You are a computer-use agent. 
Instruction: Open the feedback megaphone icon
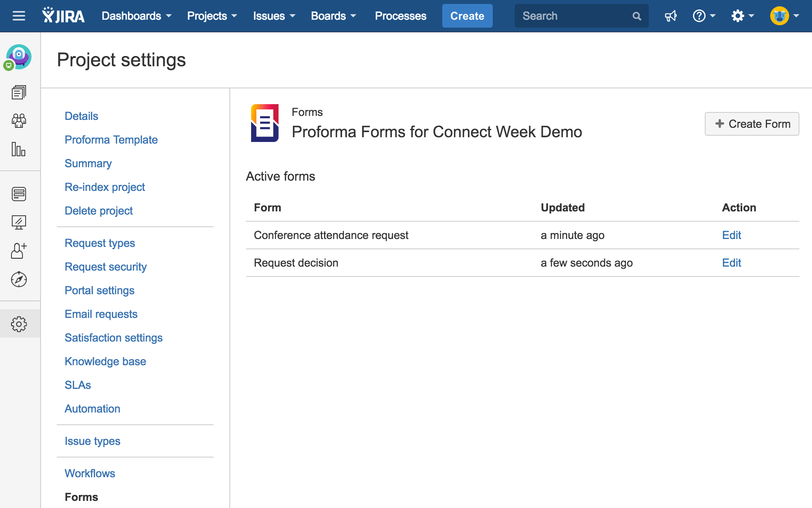tap(670, 16)
